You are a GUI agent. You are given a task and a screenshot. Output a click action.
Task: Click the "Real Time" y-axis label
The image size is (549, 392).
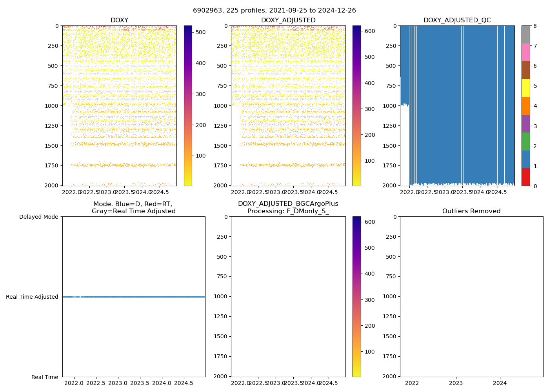coord(45,377)
